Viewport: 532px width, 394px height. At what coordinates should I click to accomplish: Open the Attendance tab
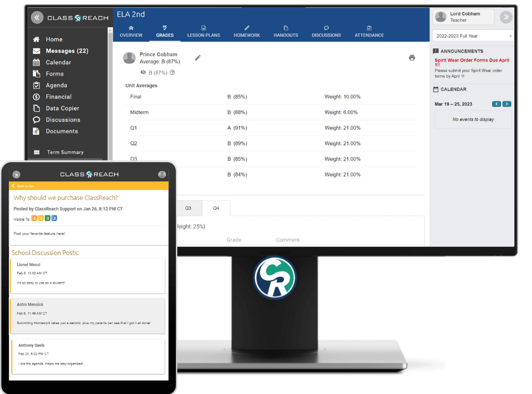(x=369, y=32)
